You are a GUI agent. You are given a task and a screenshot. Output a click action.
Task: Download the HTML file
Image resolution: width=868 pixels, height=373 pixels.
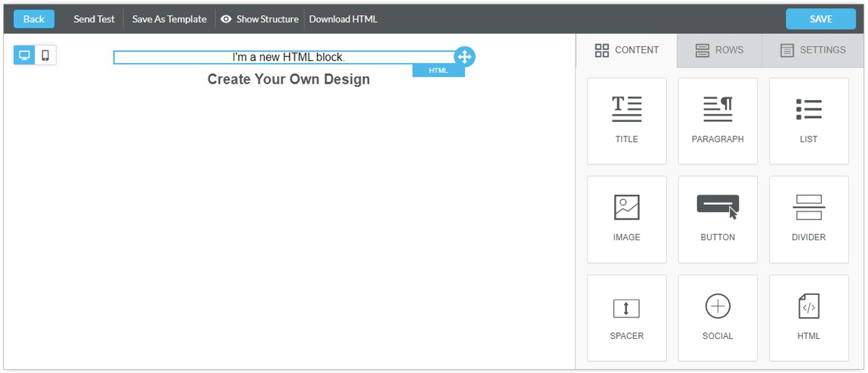343,19
